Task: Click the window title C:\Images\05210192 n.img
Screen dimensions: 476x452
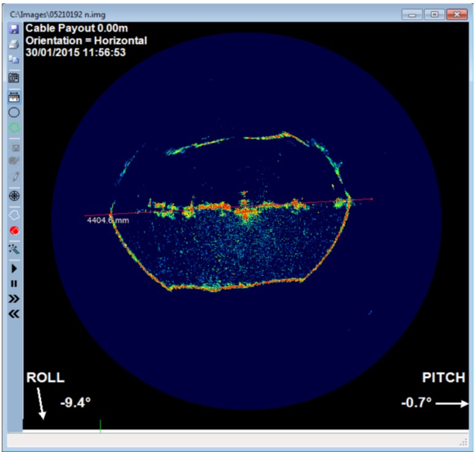Action: click(58, 15)
